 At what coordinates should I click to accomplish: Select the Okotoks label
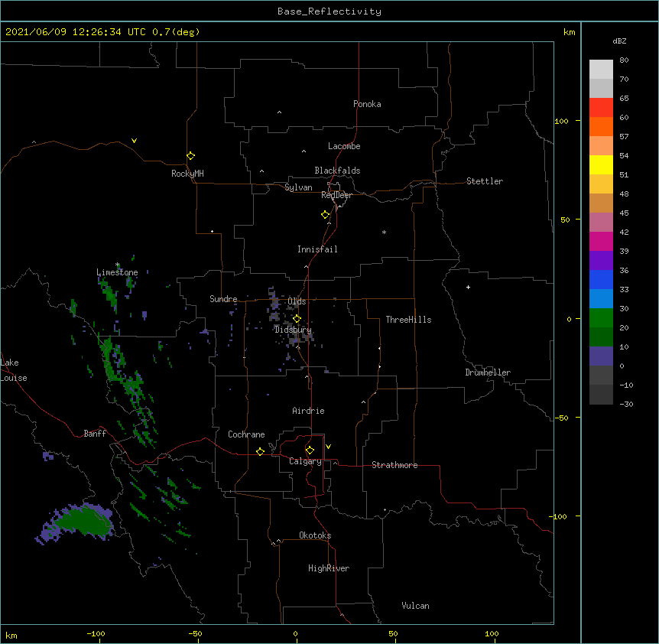pyautogui.click(x=315, y=535)
